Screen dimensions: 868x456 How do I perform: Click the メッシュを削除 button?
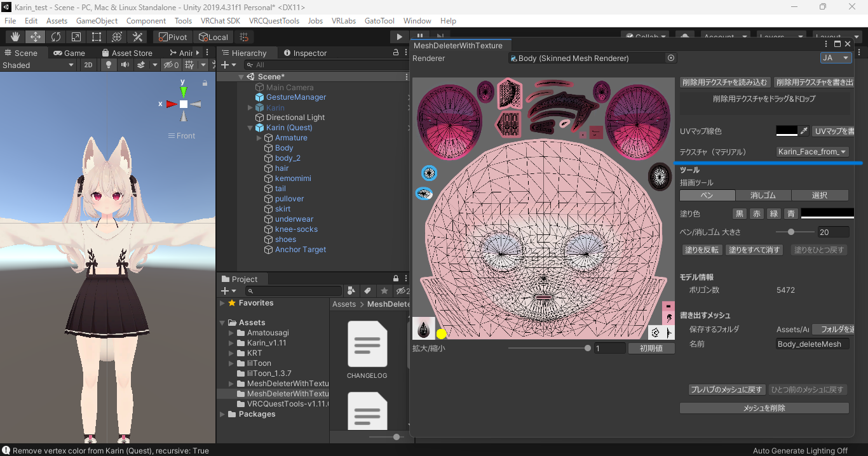tap(764, 408)
